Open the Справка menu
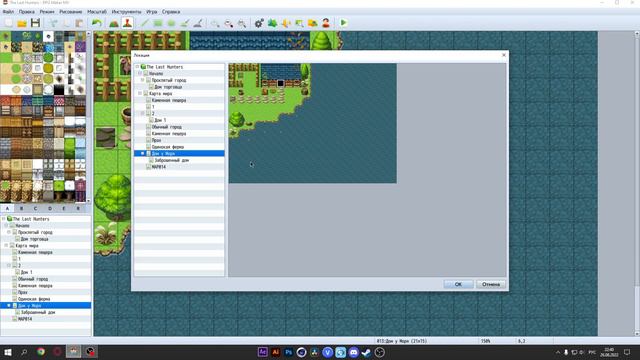 [x=171, y=12]
